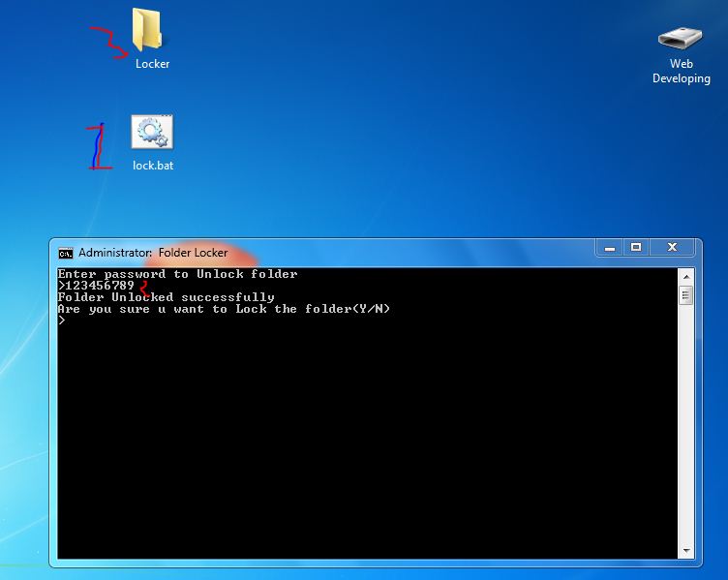
Task: Click the 'Web Developing' drive label
Action: coord(682,71)
